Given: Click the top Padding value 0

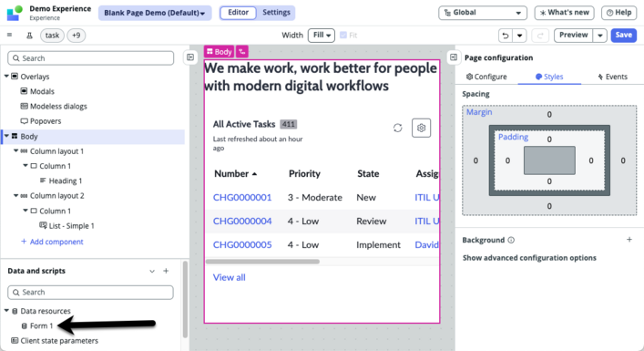Looking at the screenshot, I should [549, 139].
